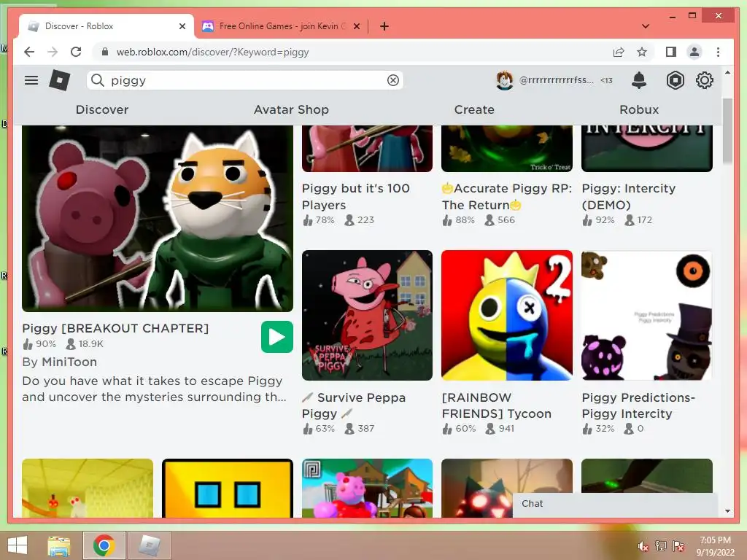This screenshot has height=560, width=747.
Task: Close the Discover - Roblox tab
Action: click(182, 26)
